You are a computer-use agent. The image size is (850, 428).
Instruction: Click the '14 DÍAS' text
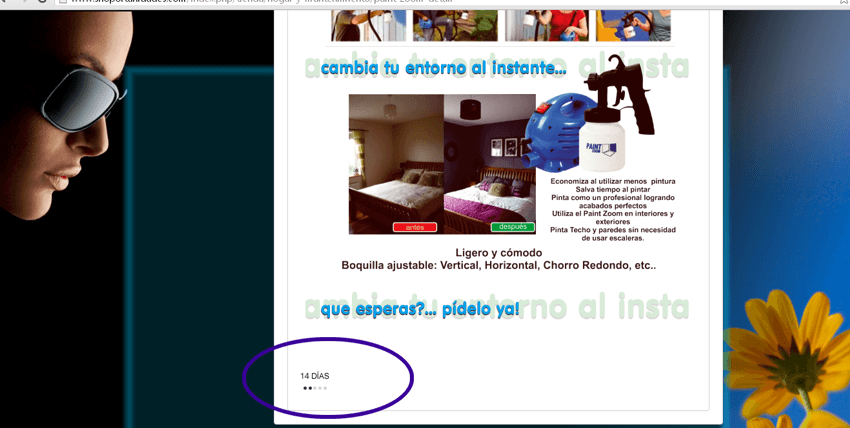[x=314, y=376]
